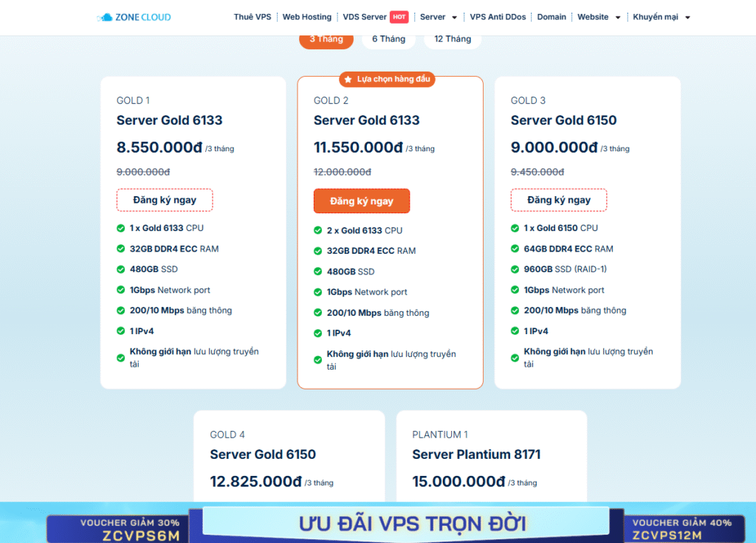Click check icon beside 2 x Gold 6133 CPU
Image resolution: width=756 pixels, height=543 pixels.
point(318,230)
